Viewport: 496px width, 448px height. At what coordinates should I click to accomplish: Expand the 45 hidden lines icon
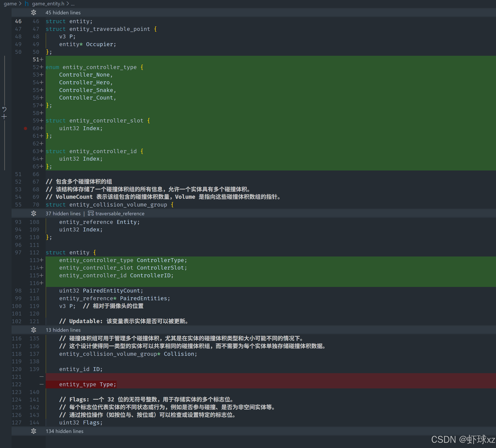click(x=33, y=13)
